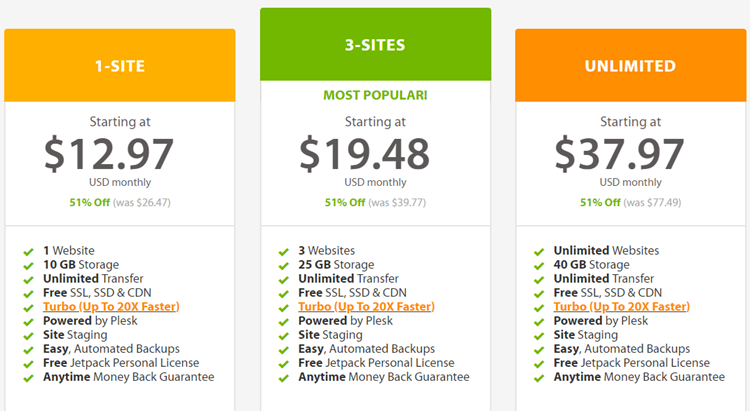
Task: Click the $19.48 price
Action: coord(365,153)
